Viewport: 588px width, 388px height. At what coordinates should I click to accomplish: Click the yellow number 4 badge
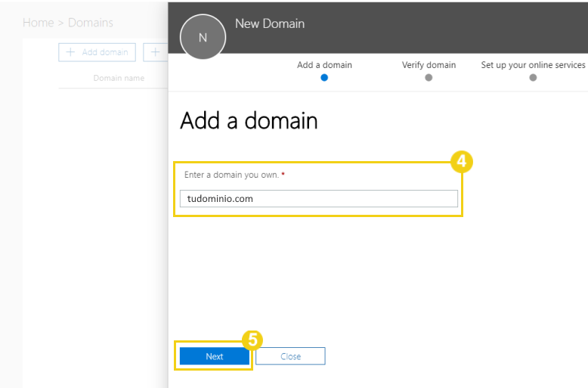coord(462,162)
